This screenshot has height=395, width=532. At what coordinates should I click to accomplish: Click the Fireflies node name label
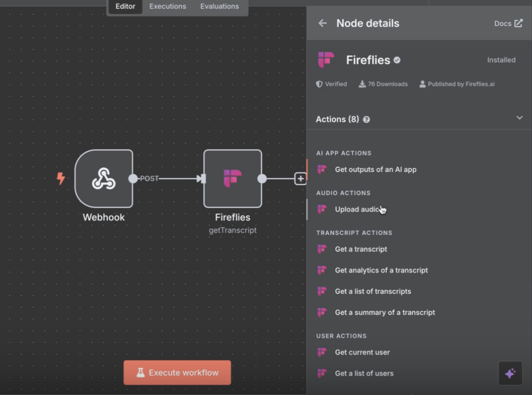tap(233, 217)
